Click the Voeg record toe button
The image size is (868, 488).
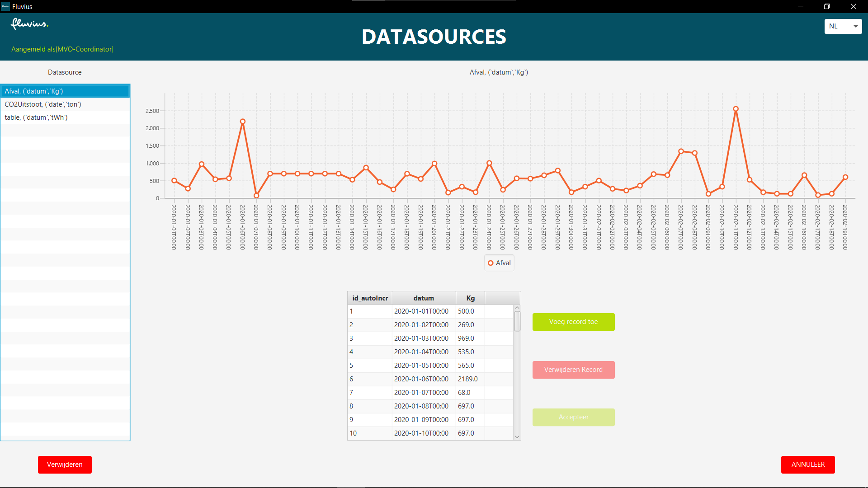click(573, 322)
